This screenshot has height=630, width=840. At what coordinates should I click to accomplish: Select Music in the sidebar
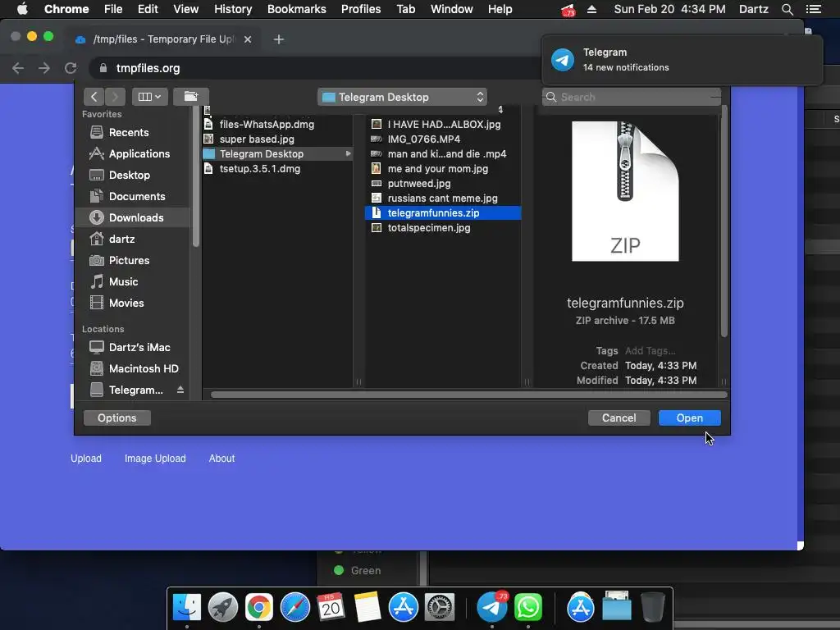pos(124,282)
